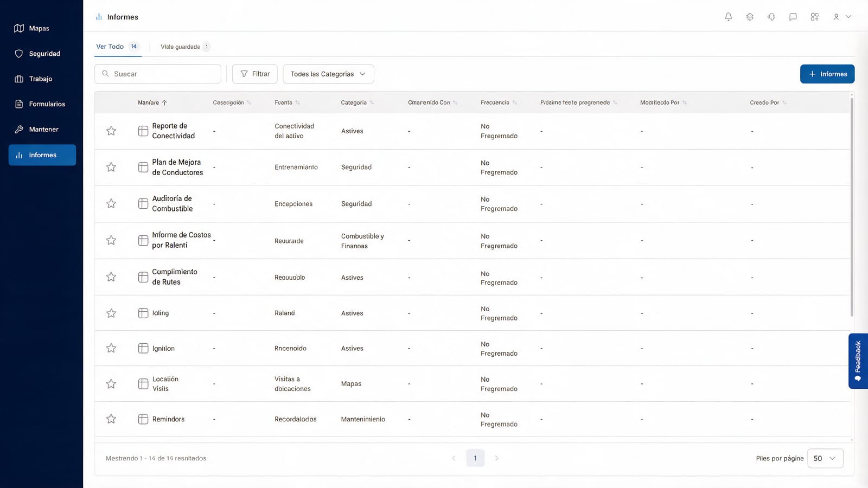
Task: Open the notifications bell icon
Action: [728, 17]
